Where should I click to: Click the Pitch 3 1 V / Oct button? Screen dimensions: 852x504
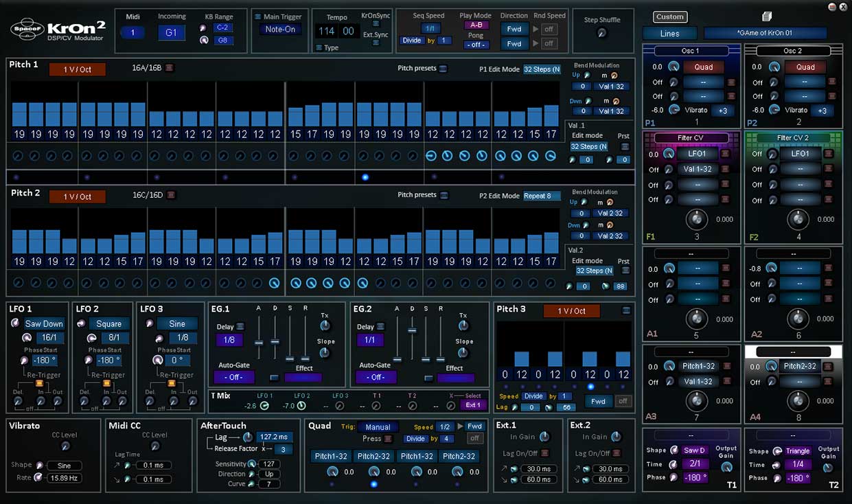tap(571, 311)
